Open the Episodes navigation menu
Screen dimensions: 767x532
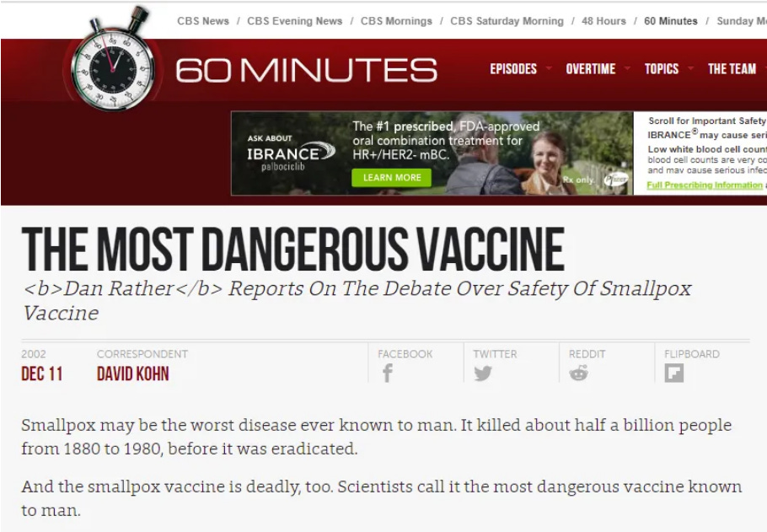513,69
